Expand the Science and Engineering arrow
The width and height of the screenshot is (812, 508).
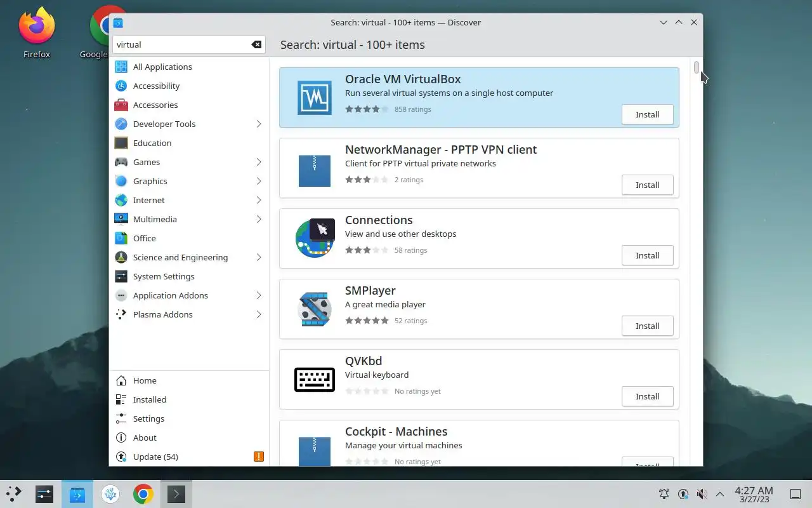[259, 257]
